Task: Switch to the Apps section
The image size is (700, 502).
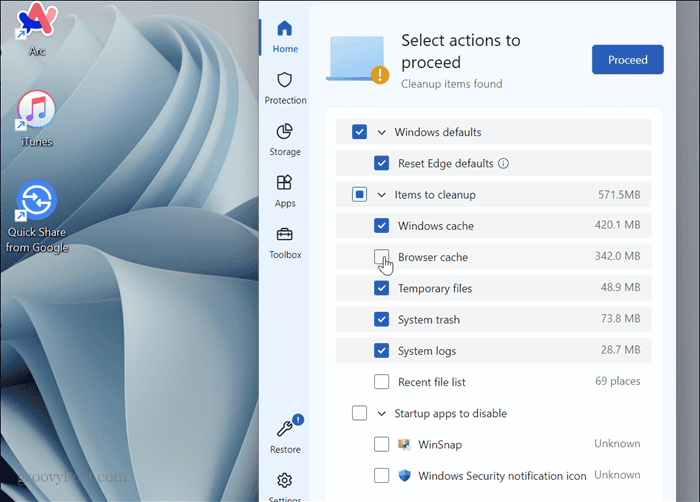Action: [285, 191]
